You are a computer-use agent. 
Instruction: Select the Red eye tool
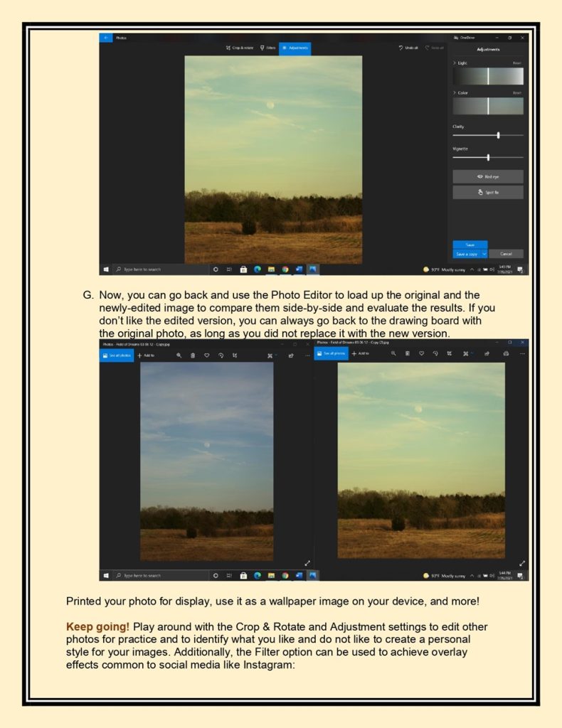(488, 176)
